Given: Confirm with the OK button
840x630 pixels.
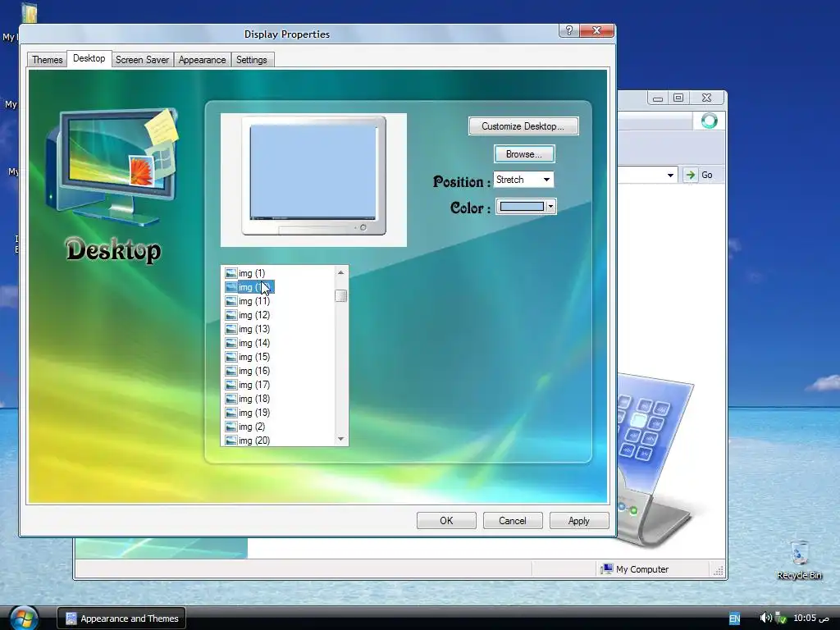Looking at the screenshot, I should coord(446,521).
